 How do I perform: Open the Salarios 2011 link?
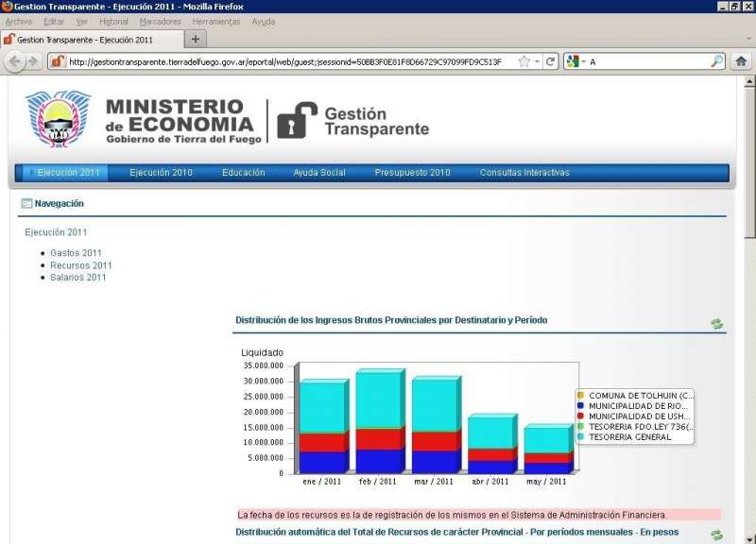[77, 278]
